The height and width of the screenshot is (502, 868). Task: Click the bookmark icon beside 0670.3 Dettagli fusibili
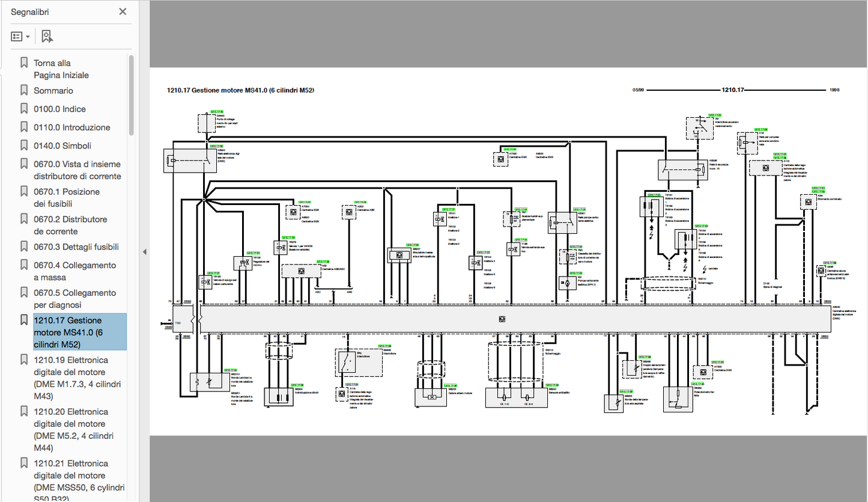click(x=24, y=246)
